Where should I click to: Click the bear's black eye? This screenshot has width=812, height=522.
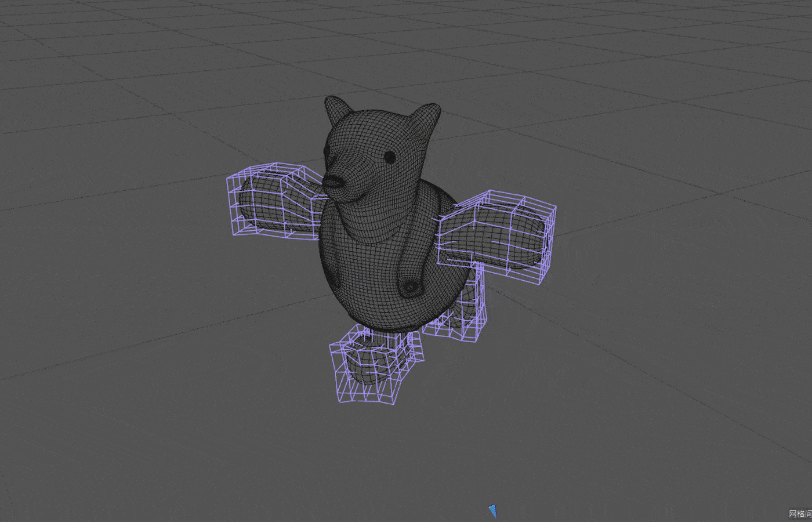coord(390,157)
